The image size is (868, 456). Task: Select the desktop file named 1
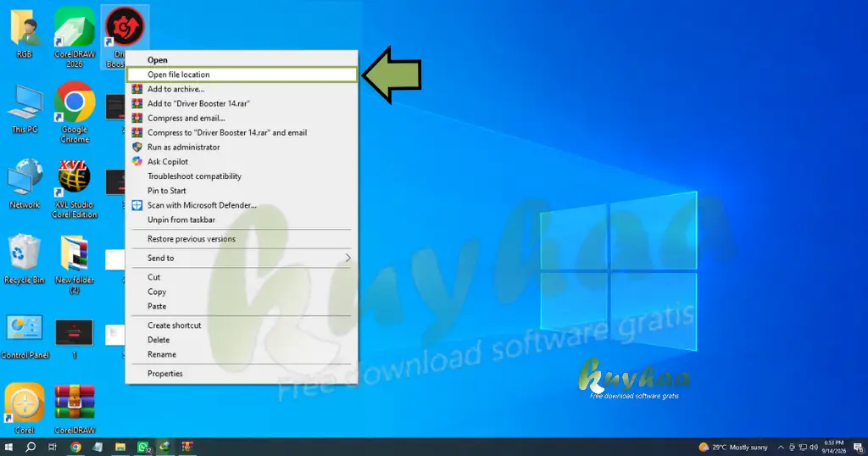[75, 337]
